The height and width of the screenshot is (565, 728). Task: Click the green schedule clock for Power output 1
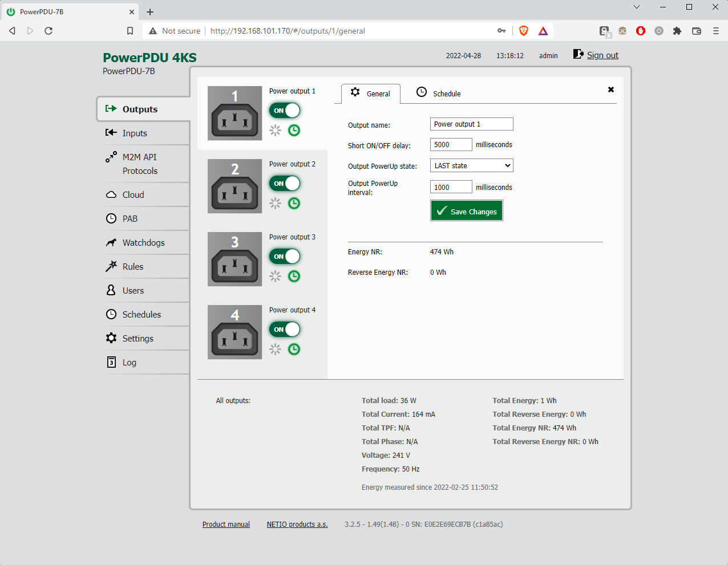coord(294,130)
